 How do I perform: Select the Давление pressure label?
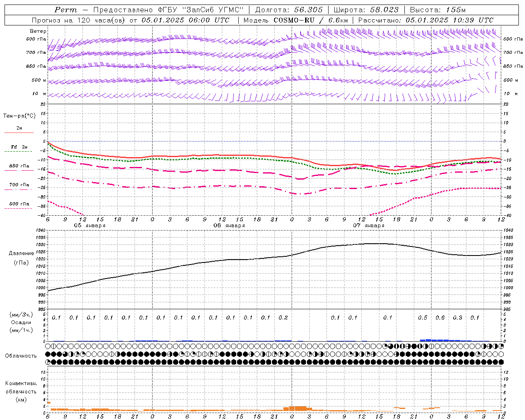(21, 253)
